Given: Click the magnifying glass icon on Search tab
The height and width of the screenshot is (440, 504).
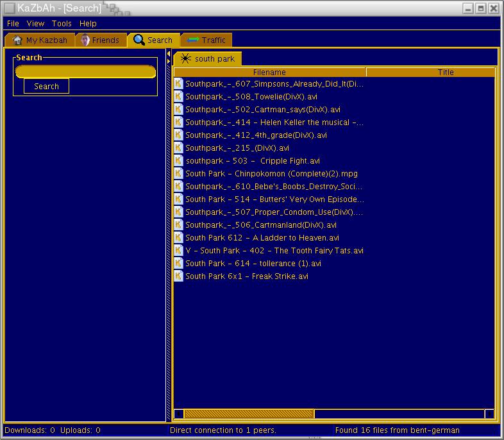Looking at the screenshot, I should coord(139,40).
